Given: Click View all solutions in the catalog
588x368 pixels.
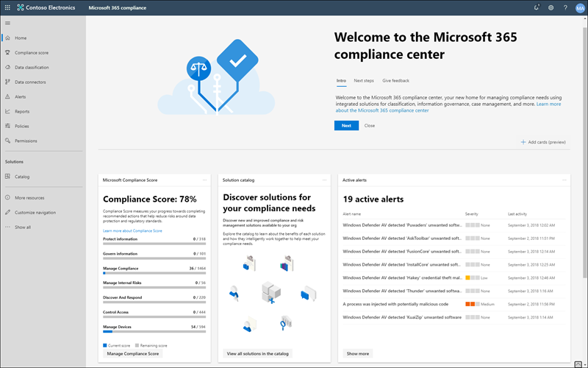Looking at the screenshot, I should tap(258, 354).
